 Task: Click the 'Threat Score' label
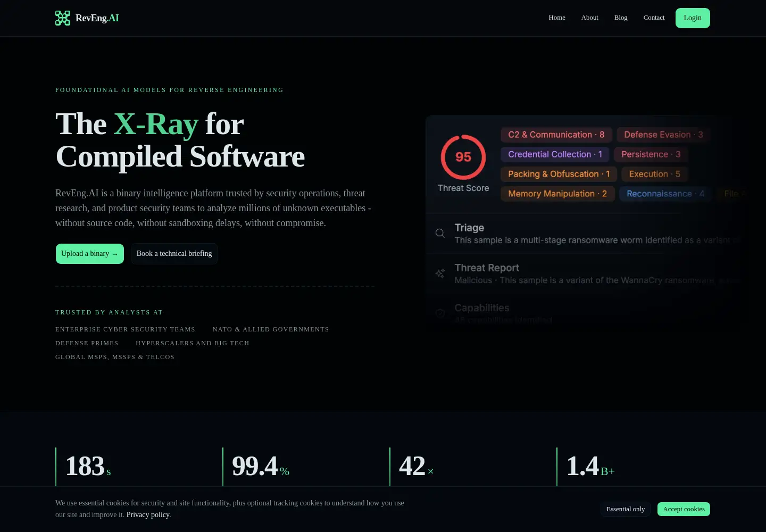[x=463, y=188]
